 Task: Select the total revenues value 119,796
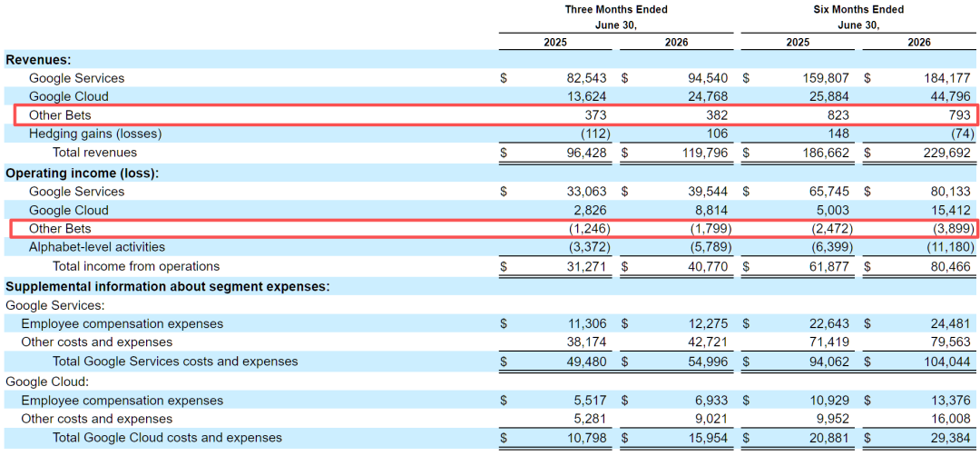tap(704, 152)
